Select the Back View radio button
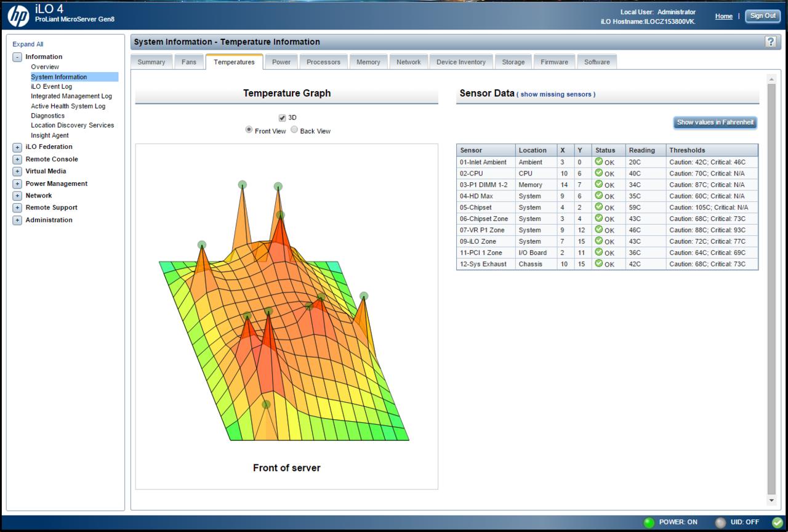 click(294, 130)
